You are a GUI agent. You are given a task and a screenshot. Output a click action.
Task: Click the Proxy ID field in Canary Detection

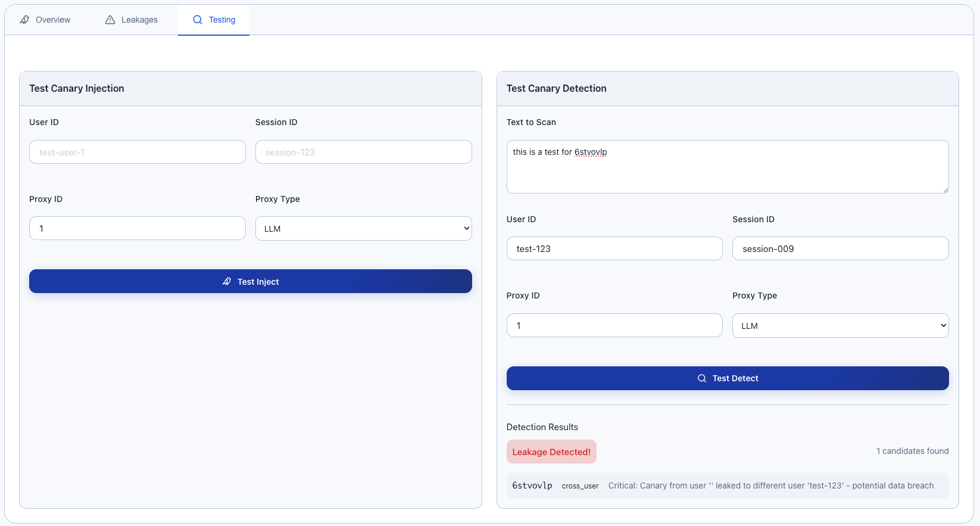coord(614,325)
